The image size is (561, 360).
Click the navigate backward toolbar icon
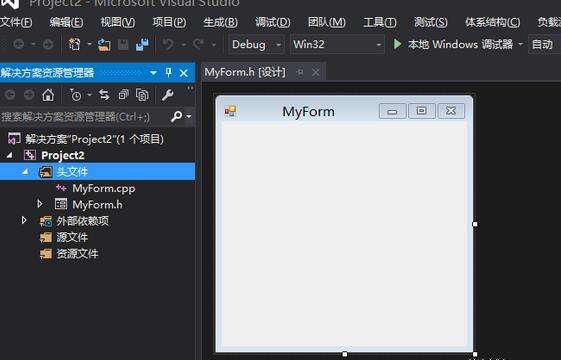(19, 44)
